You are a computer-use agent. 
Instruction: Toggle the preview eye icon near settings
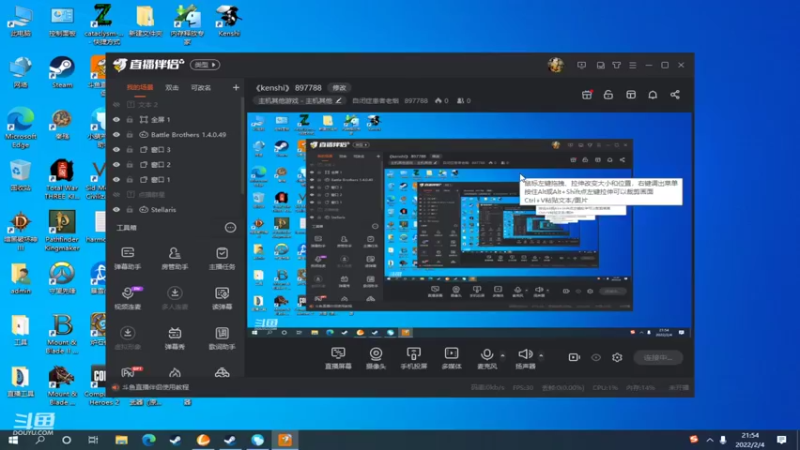click(x=596, y=357)
